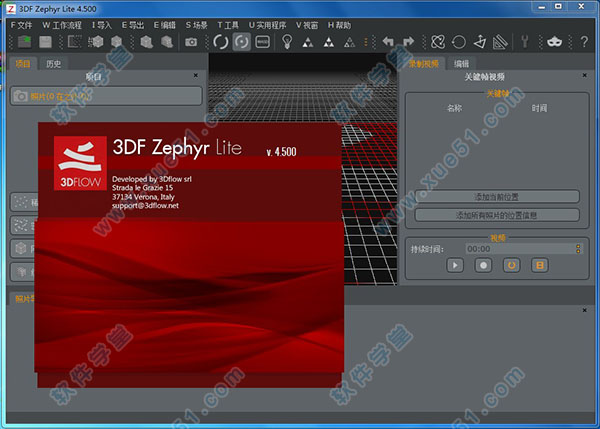The image size is (600, 429).
Task: Switch to the 录制视频 tab
Action: tap(423, 64)
